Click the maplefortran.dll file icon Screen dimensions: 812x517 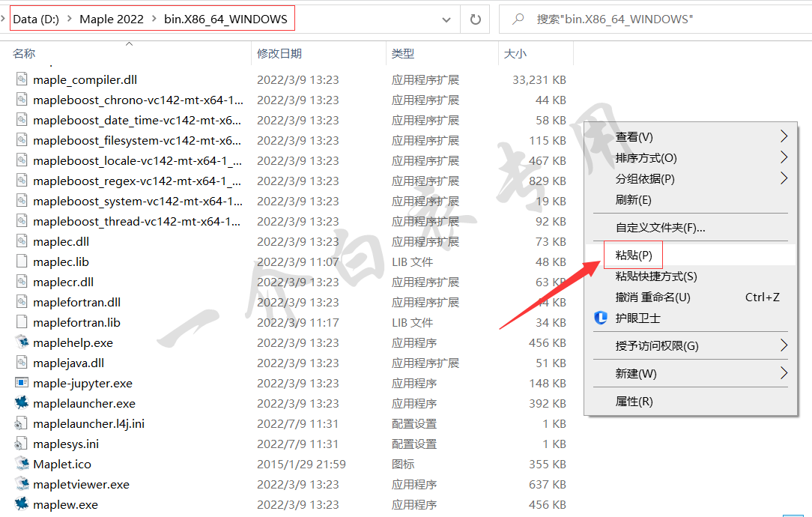point(22,301)
